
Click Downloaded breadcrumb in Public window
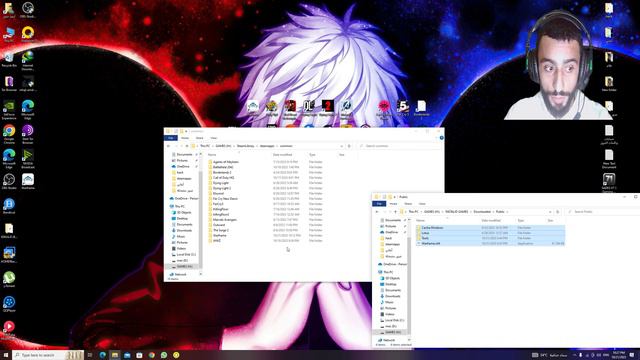coord(482,211)
